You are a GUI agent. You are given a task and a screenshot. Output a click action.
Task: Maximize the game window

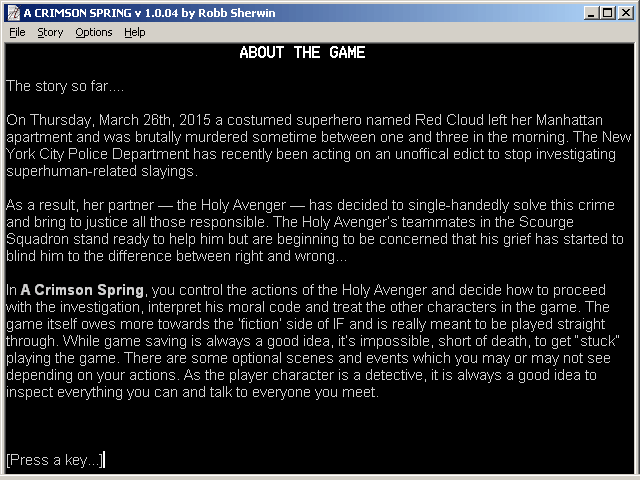pyautogui.click(x=607, y=13)
